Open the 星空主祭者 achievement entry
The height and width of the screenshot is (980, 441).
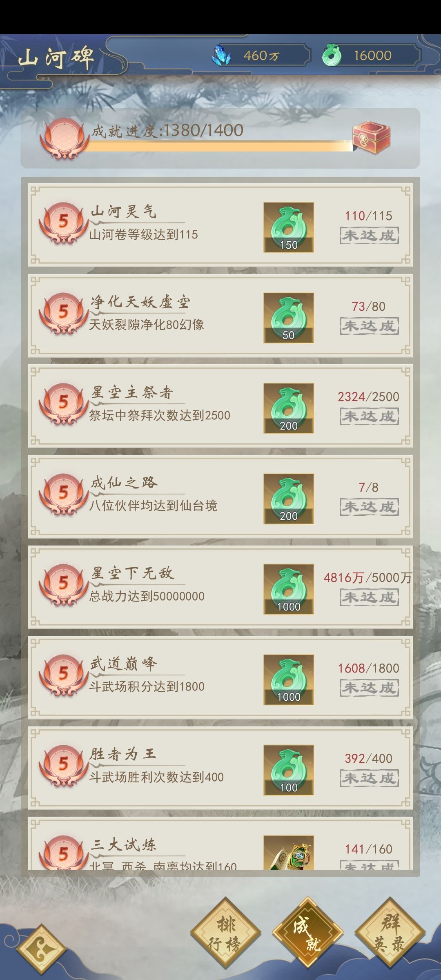point(220,406)
